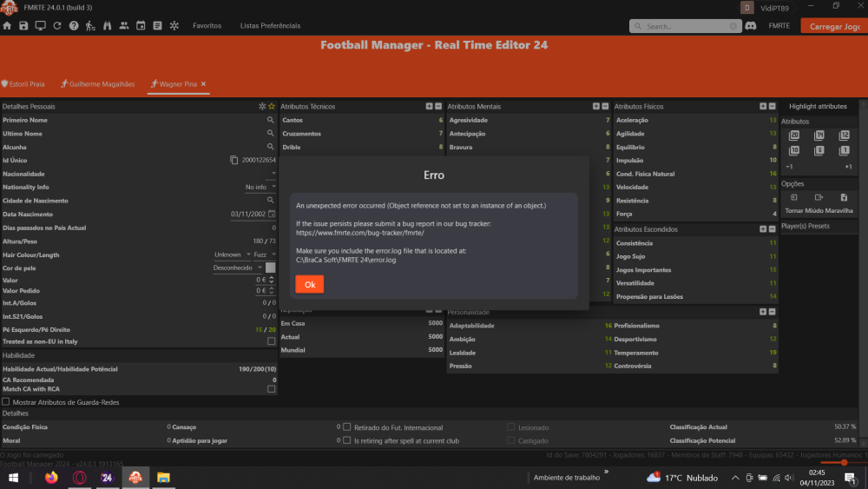Click the export icon under Opções
Screen dimensions: 868x489
[819, 197]
